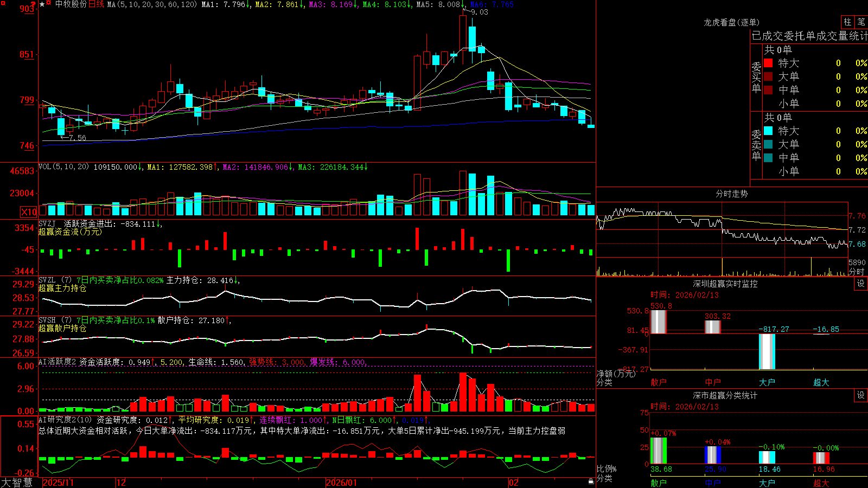Click the lock icon at timeline right end

591,481
